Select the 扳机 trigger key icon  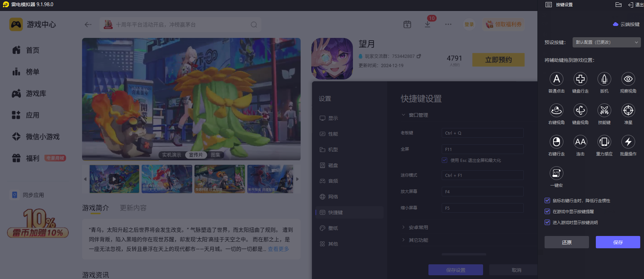pos(604,79)
